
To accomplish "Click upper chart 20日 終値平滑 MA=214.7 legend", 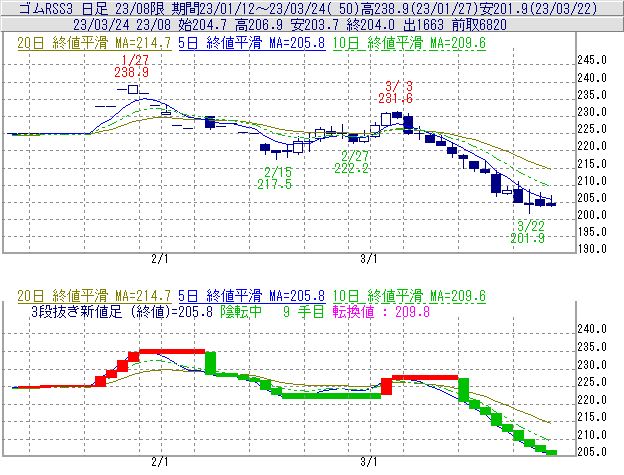I will pos(94,43).
